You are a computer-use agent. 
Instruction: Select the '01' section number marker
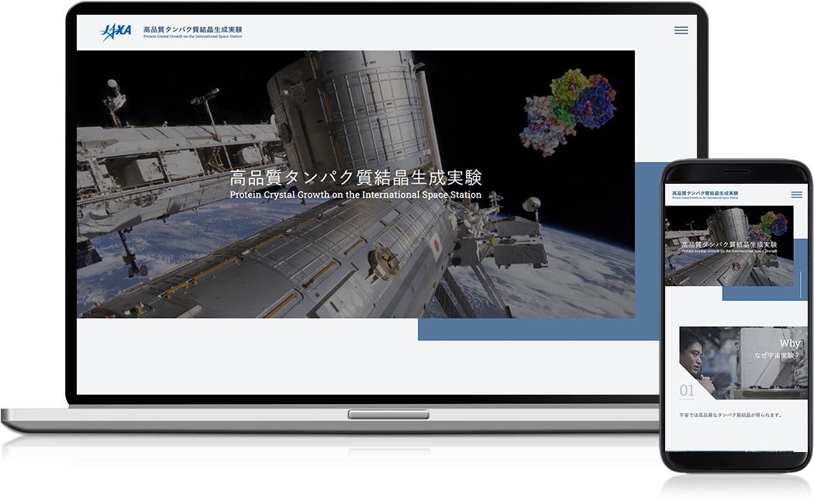point(686,392)
